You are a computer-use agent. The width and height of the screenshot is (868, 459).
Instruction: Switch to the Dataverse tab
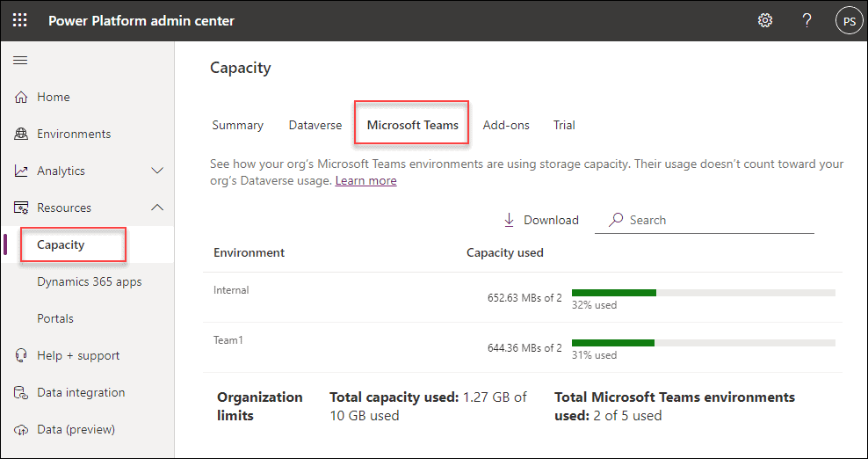[315, 125]
